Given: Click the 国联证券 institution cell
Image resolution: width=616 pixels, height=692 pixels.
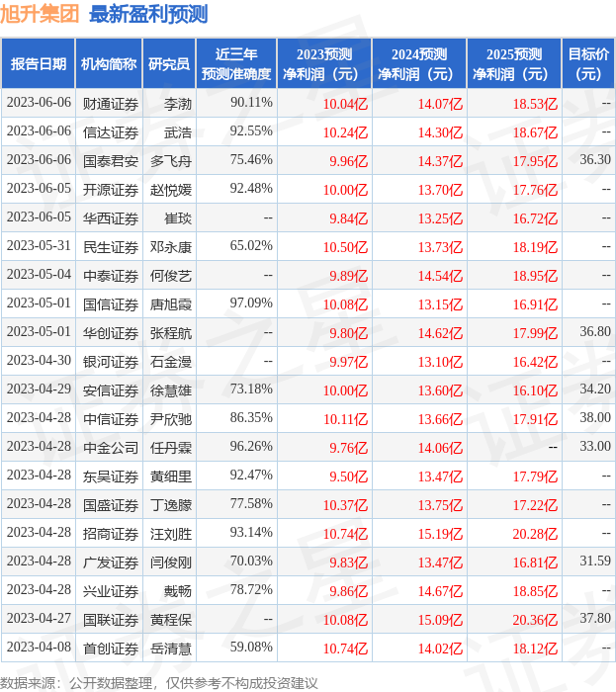Looking at the screenshot, I should [111, 621].
